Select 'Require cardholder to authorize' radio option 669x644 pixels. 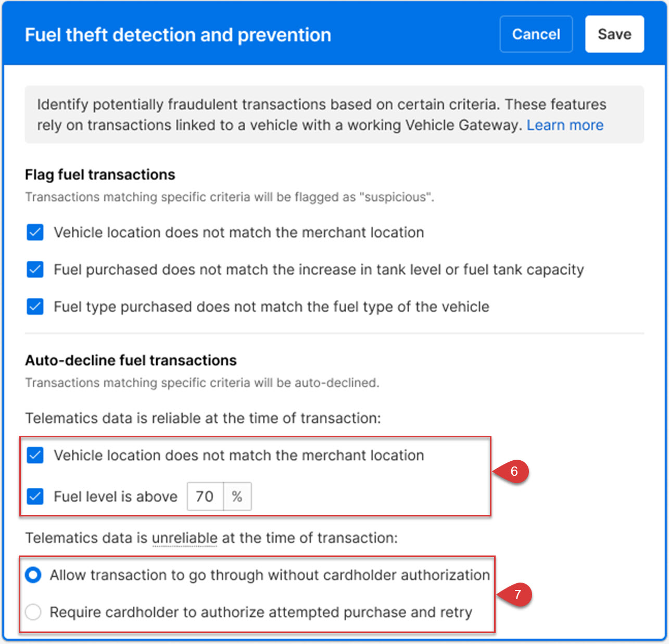[x=33, y=612]
